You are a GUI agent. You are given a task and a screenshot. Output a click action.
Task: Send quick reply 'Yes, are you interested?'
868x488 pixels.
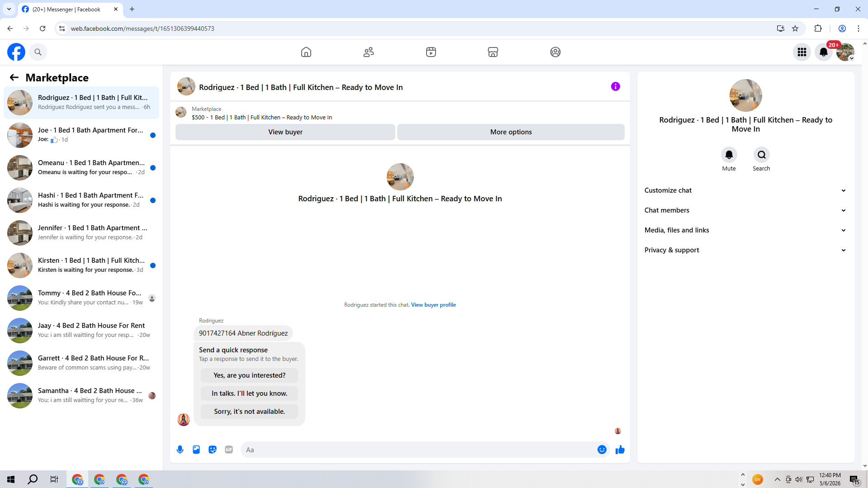coord(249,375)
